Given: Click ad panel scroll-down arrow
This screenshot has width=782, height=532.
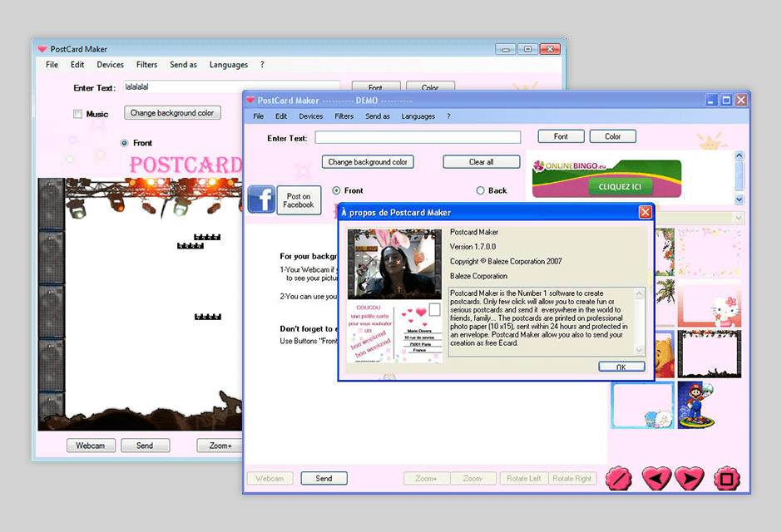Looking at the screenshot, I should pos(739,199).
